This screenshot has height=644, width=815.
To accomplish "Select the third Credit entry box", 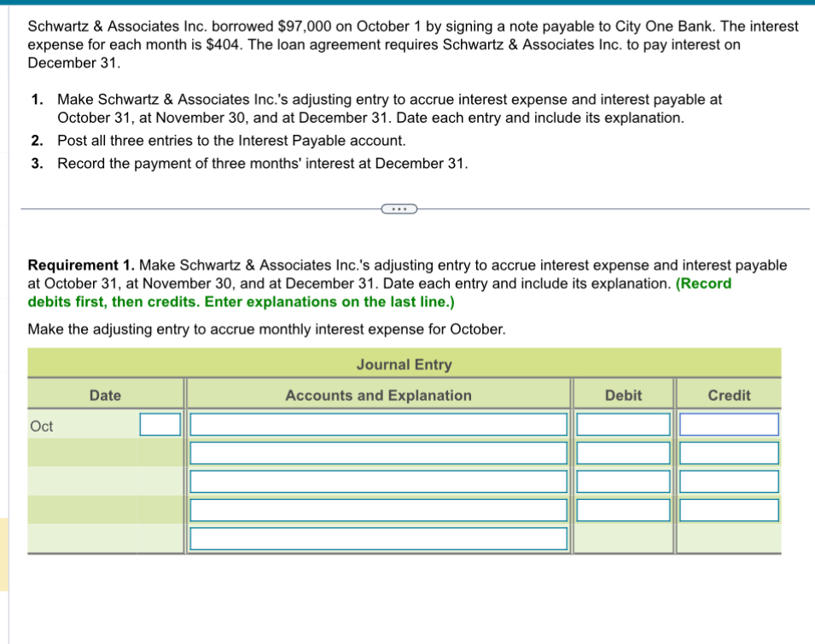I will (729, 481).
